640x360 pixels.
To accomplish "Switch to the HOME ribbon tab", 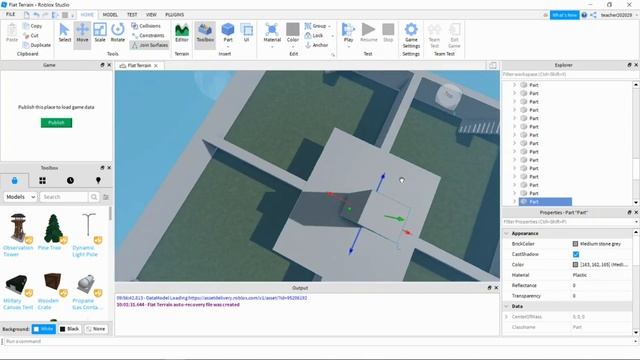I will [87, 15].
